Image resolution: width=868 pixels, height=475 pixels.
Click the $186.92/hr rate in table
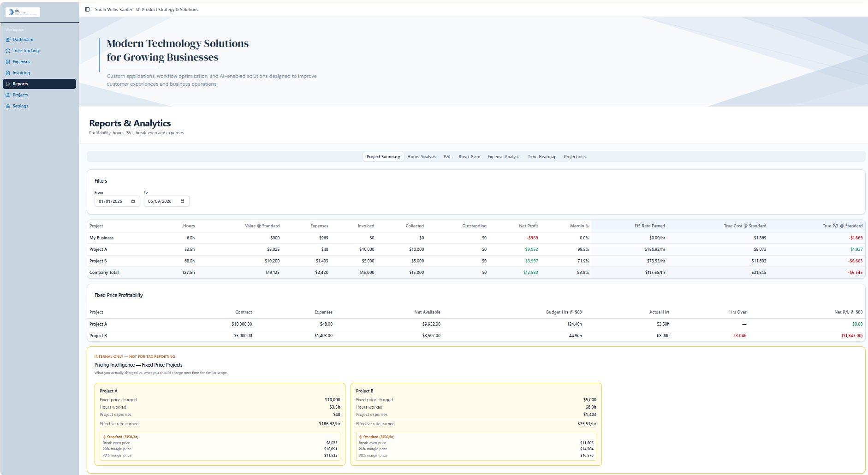(x=655, y=249)
